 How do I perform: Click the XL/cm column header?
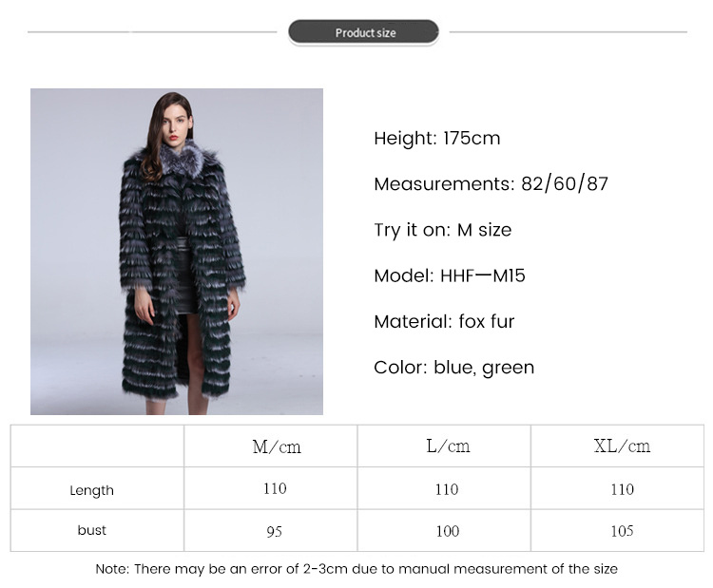click(x=622, y=446)
